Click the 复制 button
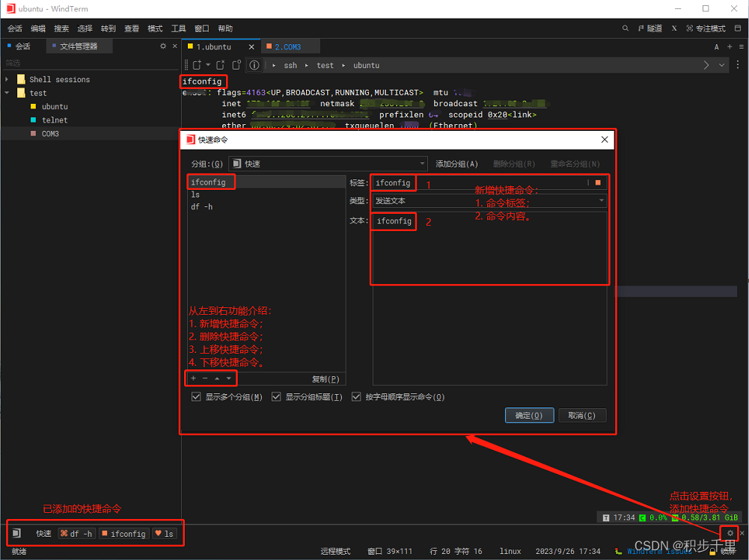The height and width of the screenshot is (560, 749). [x=325, y=379]
